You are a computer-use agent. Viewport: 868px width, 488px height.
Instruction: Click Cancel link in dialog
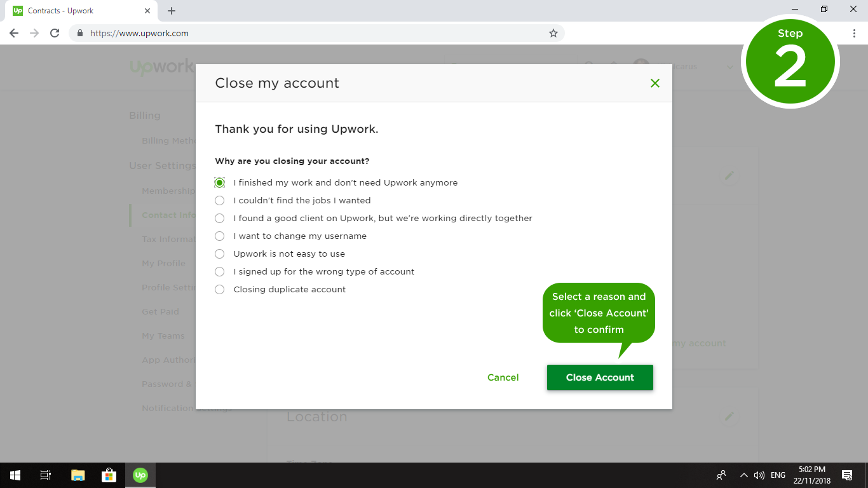503,377
